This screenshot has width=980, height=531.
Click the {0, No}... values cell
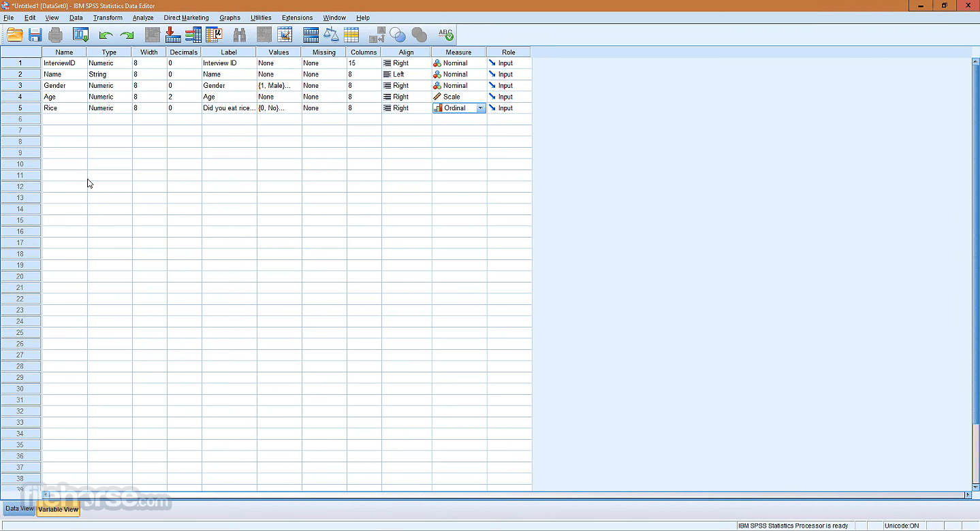click(x=279, y=108)
